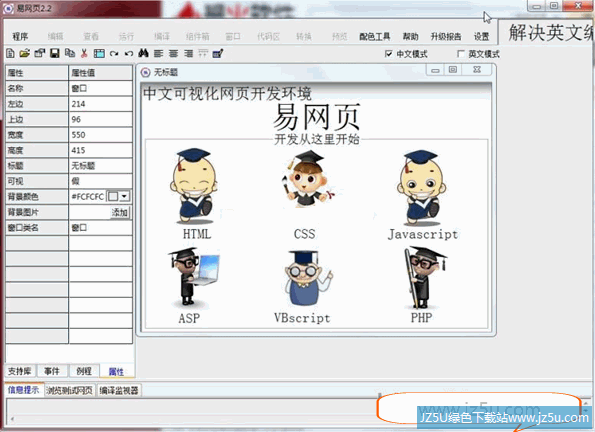Click the 窗口类名 value field

pyautogui.click(x=101, y=228)
